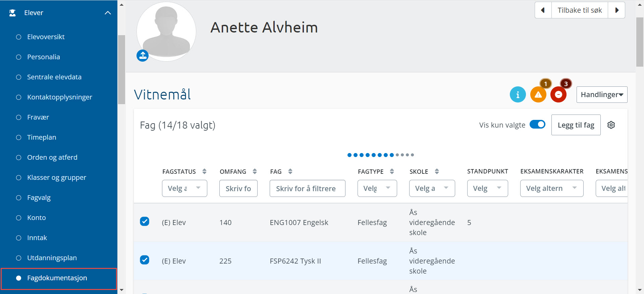Uncheck the FSP6242 Tysk II checkbox
This screenshot has width=644, height=294.
[x=145, y=260]
